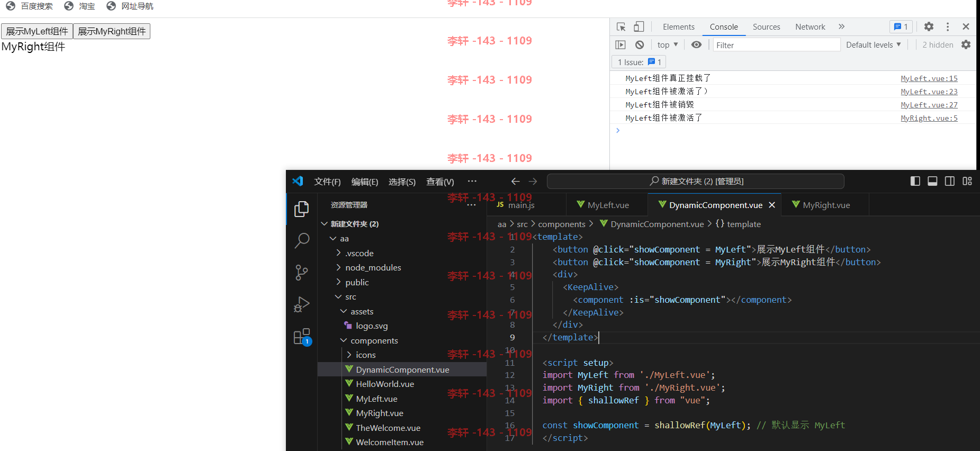This screenshot has height=451, width=980.
Task: Open the 淘宝 bookmark
Action: point(80,6)
